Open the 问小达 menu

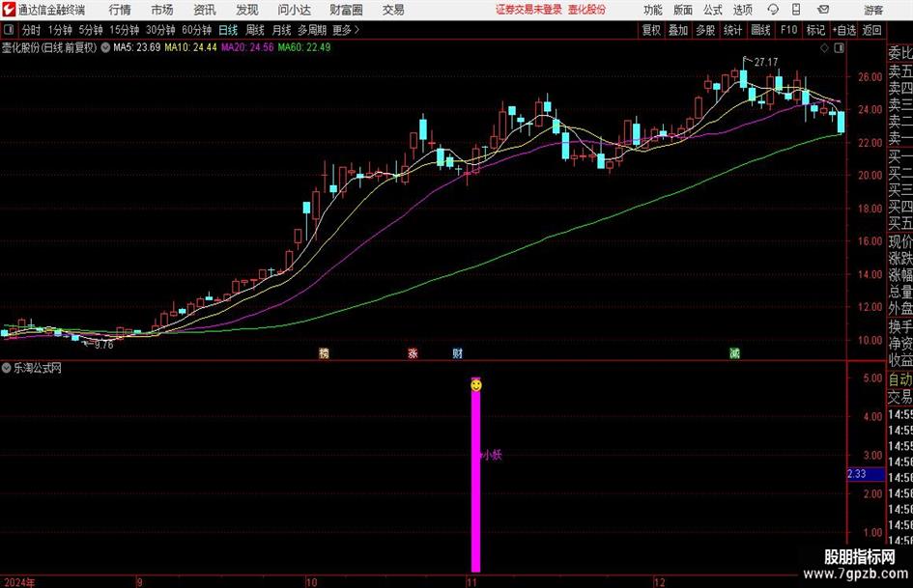294,10
